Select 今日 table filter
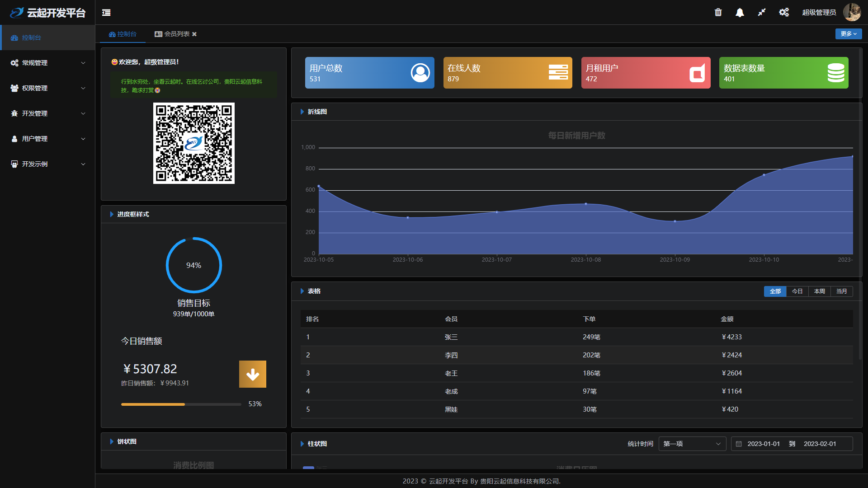The width and height of the screenshot is (868, 488). [x=797, y=291]
